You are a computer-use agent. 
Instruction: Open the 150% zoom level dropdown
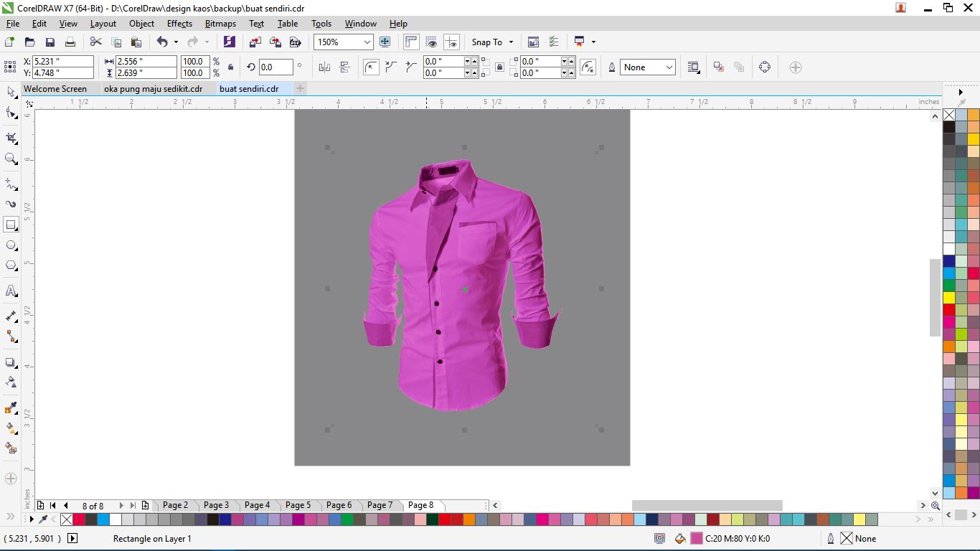(x=367, y=42)
